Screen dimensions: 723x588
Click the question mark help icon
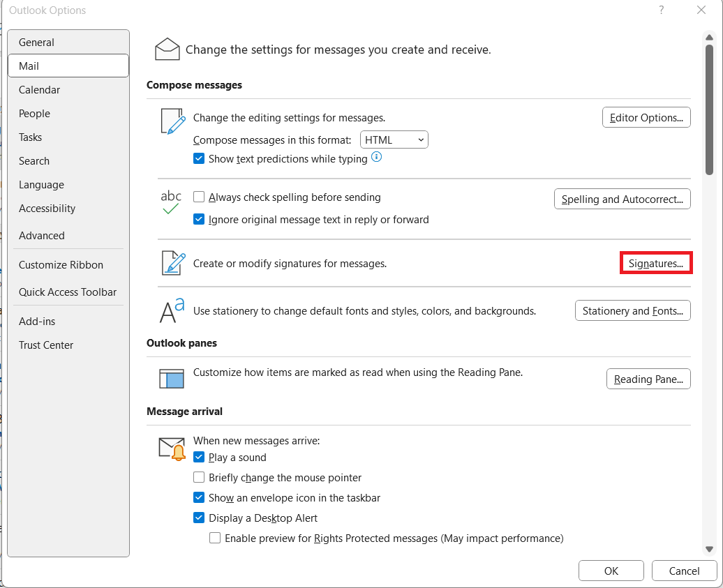(661, 10)
